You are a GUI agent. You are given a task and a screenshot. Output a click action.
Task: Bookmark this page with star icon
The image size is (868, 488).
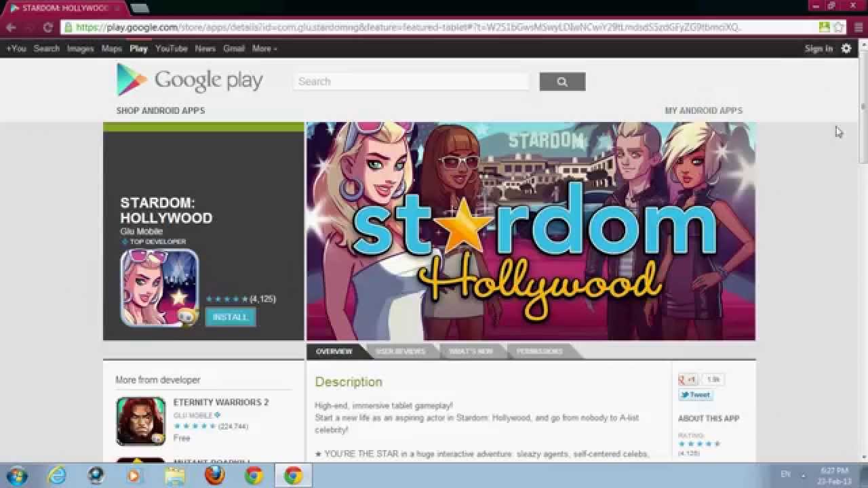pyautogui.click(x=838, y=28)
